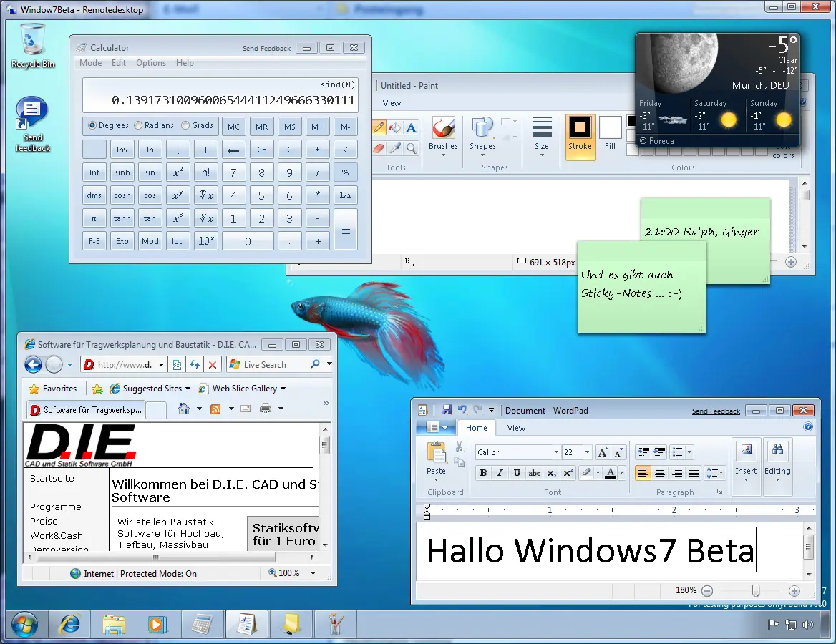
Task: Click the sin button in Calculator
Action: 150,172
